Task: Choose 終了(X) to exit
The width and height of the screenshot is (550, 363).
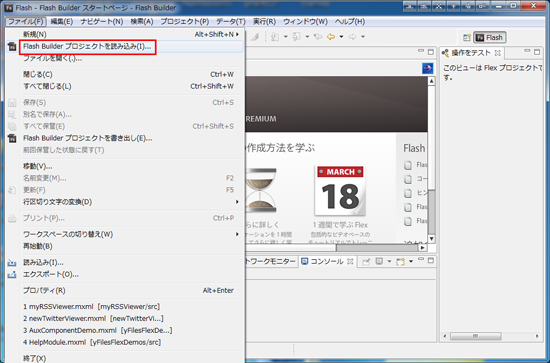Action: pyautogui.click(x=132, y=358)
